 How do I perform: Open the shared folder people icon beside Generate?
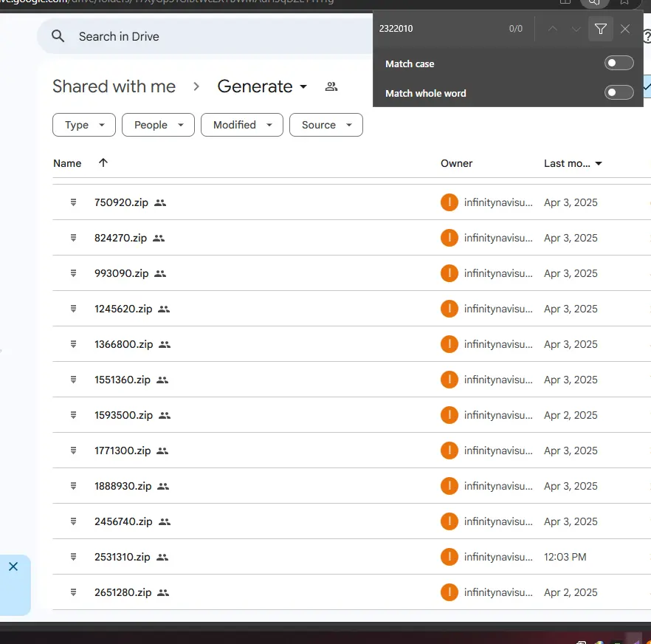point(331,86)
